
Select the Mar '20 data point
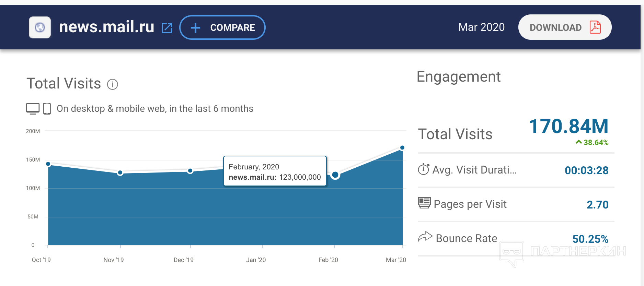coord(402,148)
